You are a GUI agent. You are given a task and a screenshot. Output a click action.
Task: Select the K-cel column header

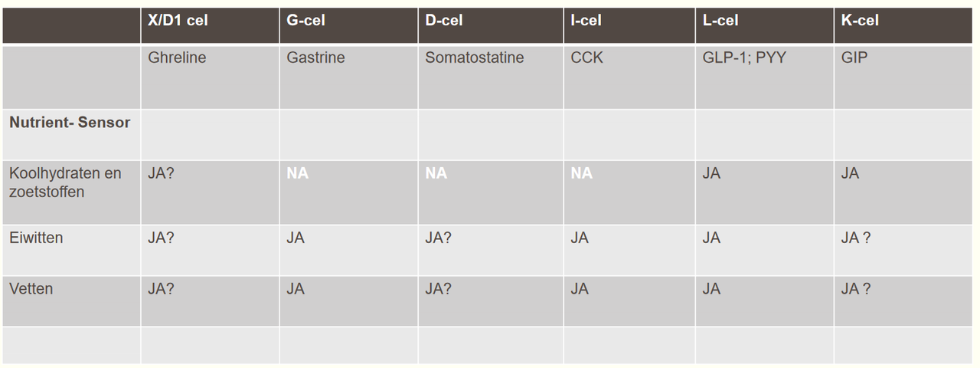860,21
